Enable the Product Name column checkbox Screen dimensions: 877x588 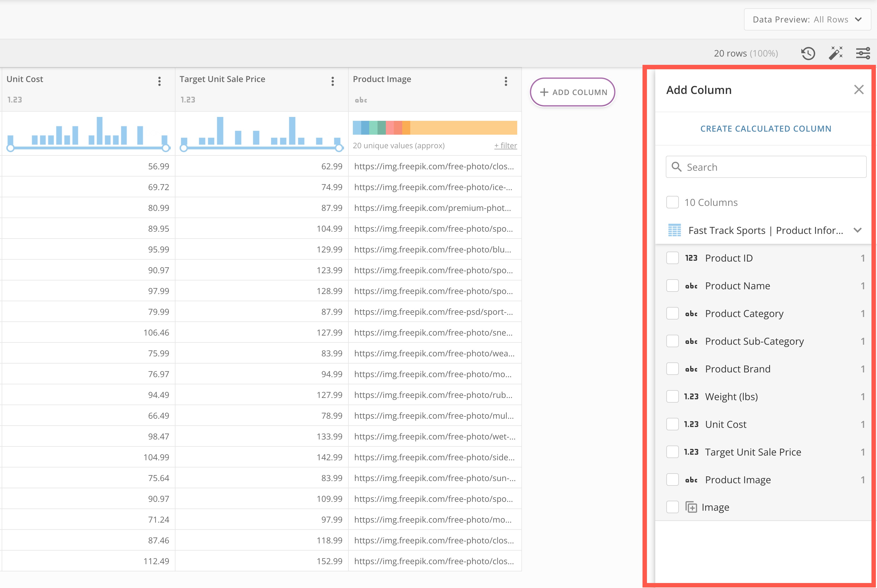pyautogui.click(x=672, y=285)
